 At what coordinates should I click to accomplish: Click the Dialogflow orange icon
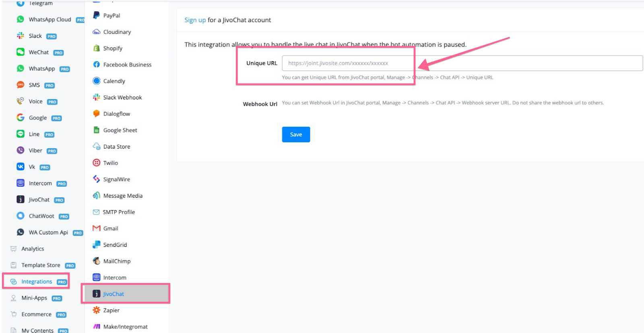tap(96, 114)
